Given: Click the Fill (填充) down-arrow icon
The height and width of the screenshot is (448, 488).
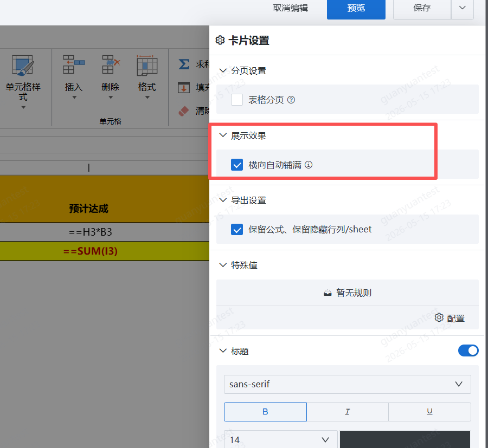Looking at the screenshot, I should click(184, 88).
